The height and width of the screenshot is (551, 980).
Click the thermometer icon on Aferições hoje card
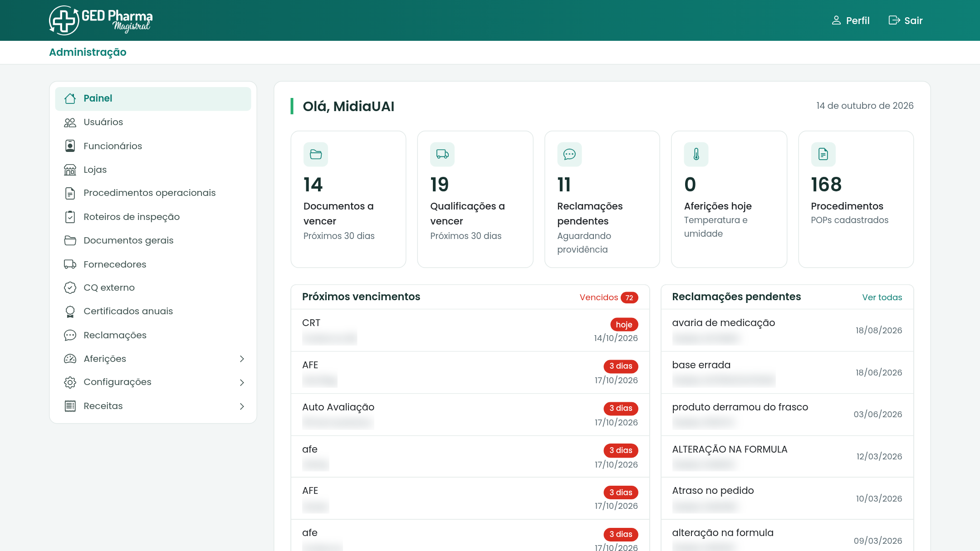tap(696, 155)
